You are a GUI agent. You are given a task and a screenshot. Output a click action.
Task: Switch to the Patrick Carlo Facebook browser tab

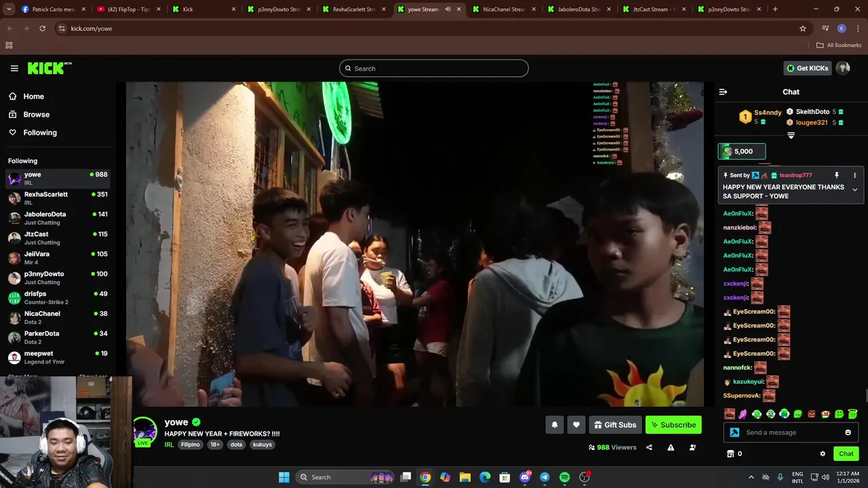coord(53,9)
